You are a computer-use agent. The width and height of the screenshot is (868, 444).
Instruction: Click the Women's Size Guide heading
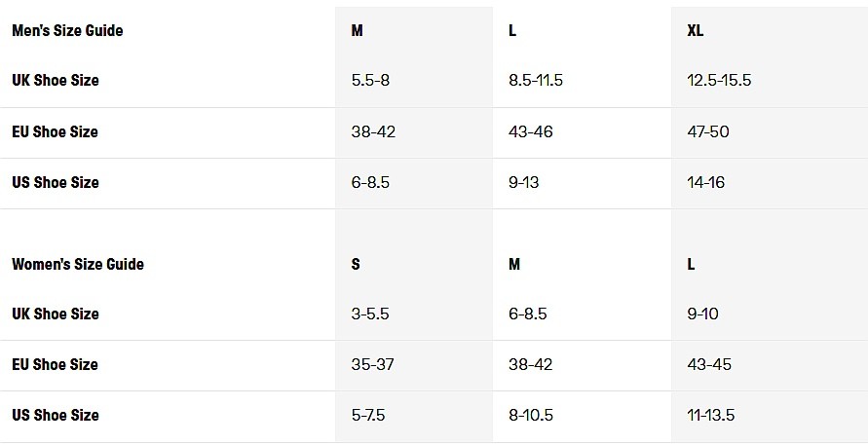(x=78, y=264)
